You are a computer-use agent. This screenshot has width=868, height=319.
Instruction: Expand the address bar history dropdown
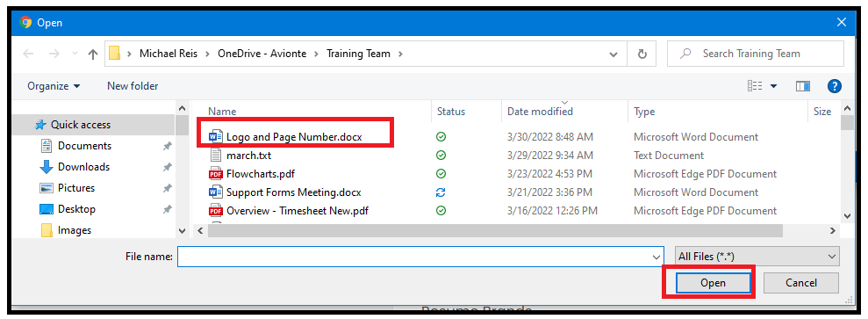coord(613,54)
